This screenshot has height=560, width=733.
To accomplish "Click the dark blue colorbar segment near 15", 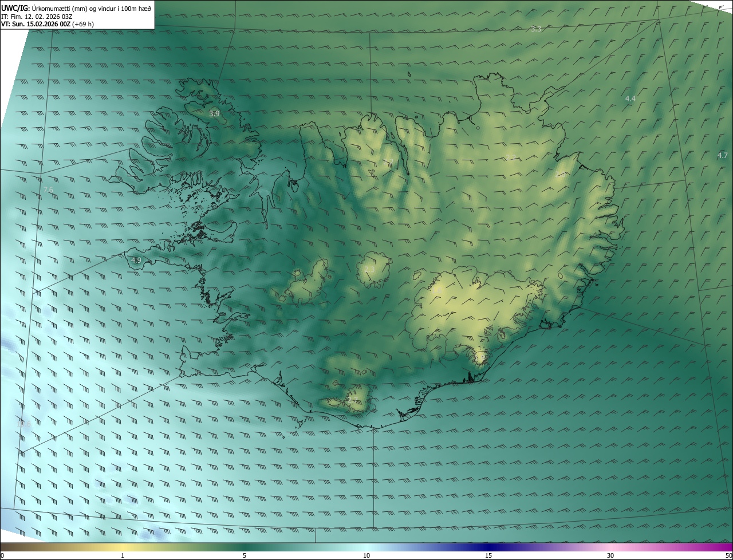I will [488, 547].
